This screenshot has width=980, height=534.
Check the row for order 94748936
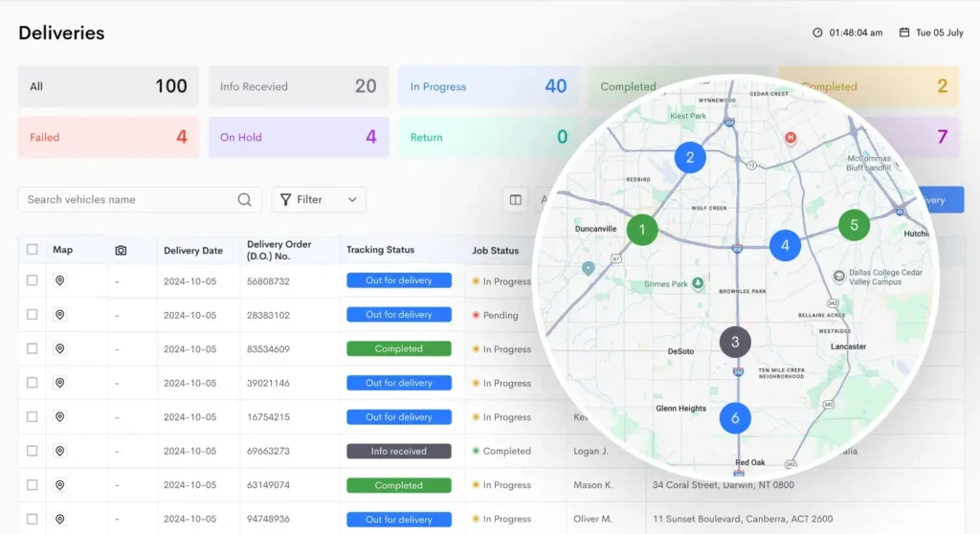(32, 519)
